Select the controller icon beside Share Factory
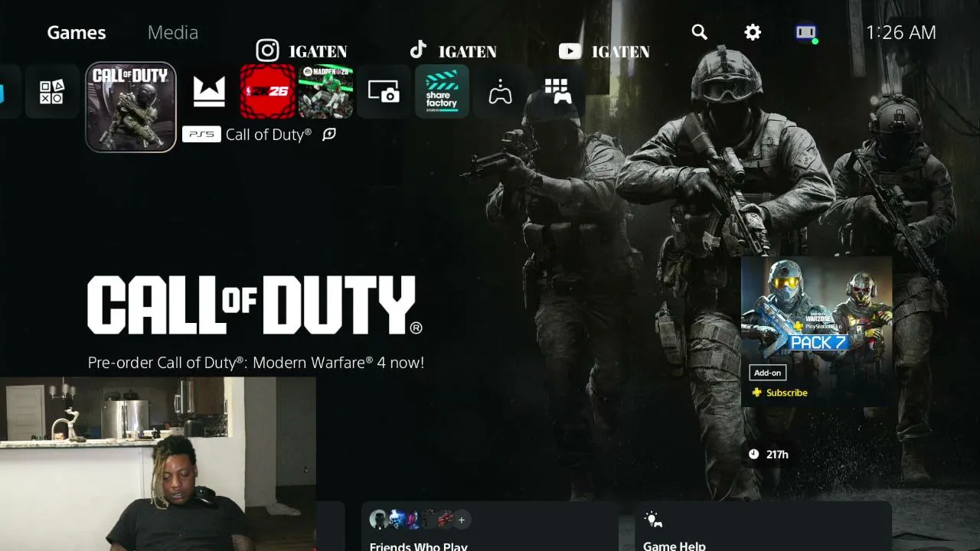Image resolution: width=980 pixels, height=551 pixels. click(500, 92)
